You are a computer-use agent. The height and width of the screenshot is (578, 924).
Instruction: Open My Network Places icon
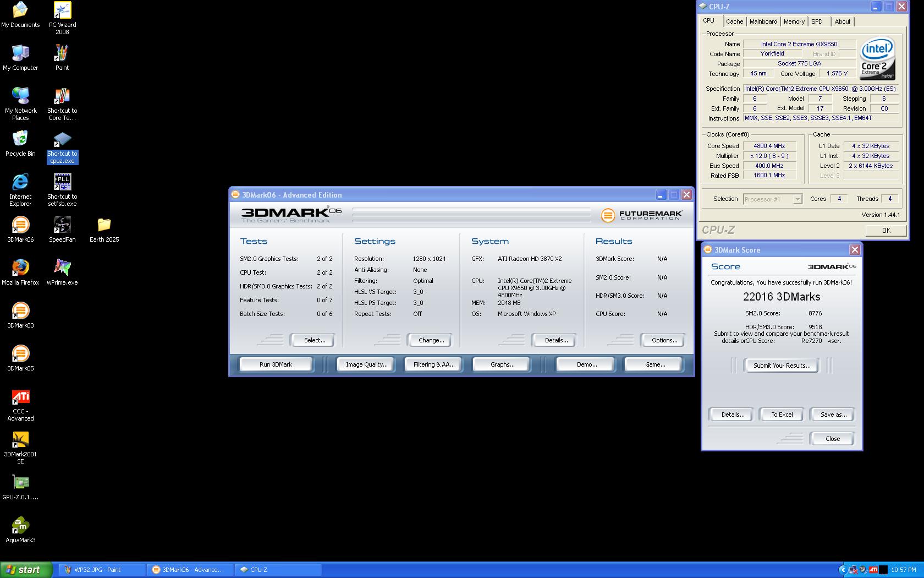point(20,104)
